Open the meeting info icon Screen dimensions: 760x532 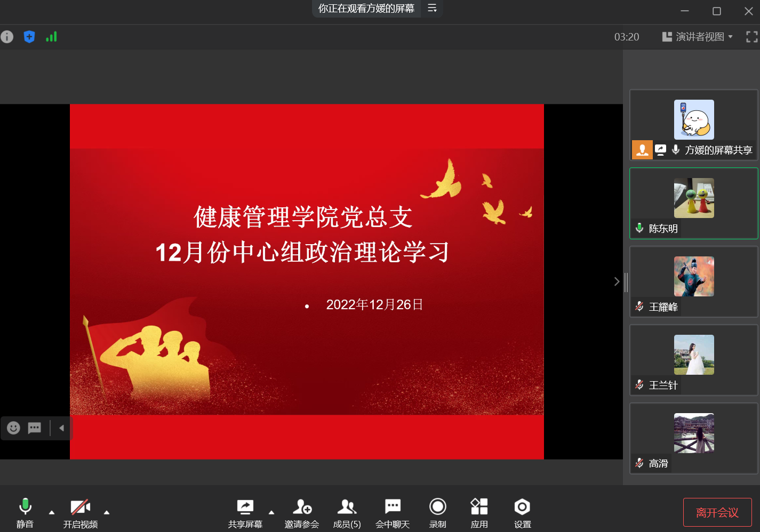(7, 37)
